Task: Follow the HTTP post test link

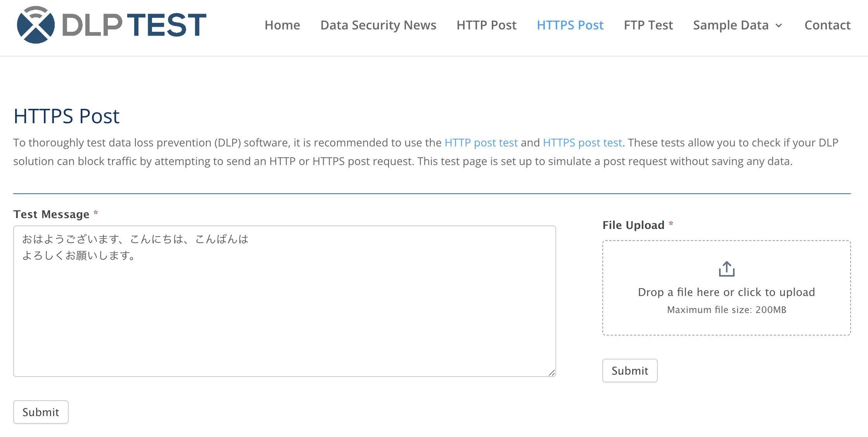Action: [x=481, y=143]
